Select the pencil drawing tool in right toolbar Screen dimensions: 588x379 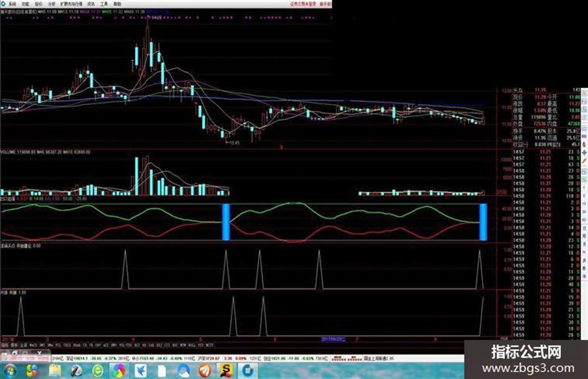[x=584, y=161]
